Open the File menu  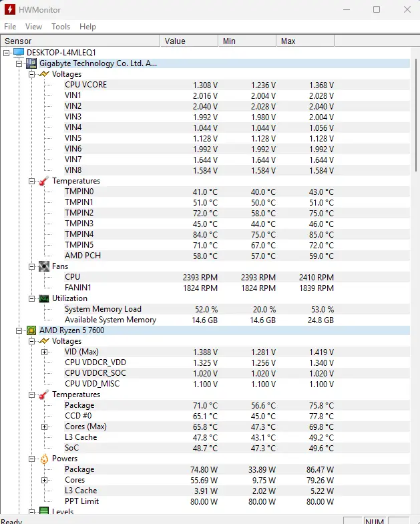(10, 27)
